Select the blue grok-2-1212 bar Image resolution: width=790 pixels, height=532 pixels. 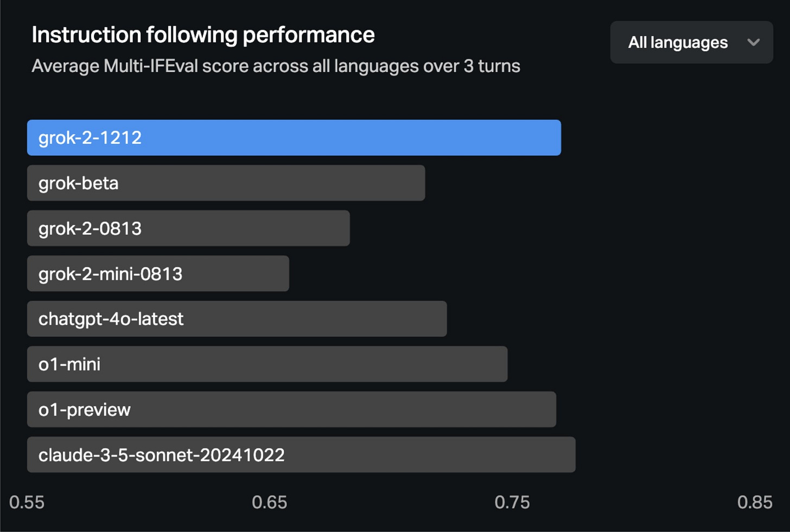[294, 138]
